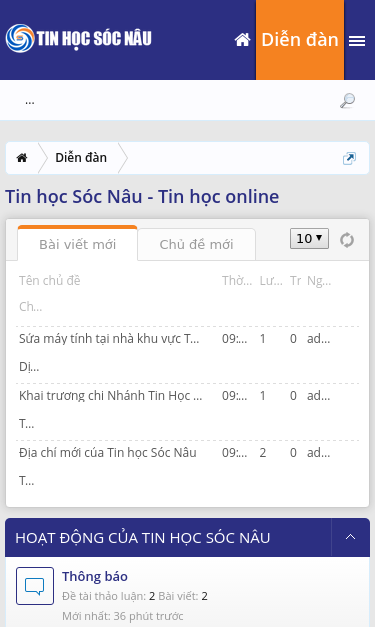Click the magnifier search icon

coord(347,100)
